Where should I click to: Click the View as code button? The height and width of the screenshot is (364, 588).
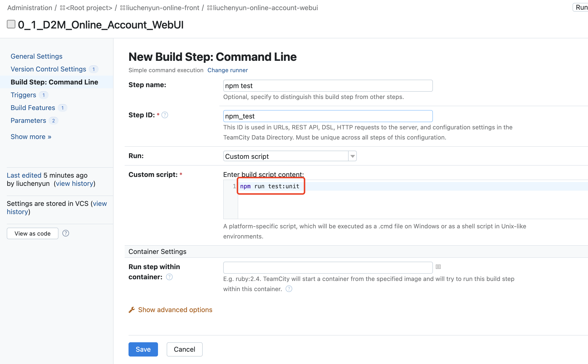coord(33,233)
